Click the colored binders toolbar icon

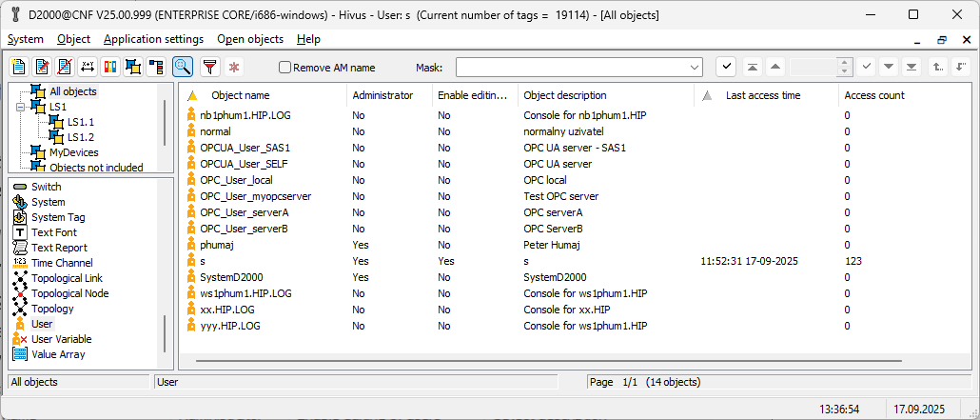[x=110, y=67]
